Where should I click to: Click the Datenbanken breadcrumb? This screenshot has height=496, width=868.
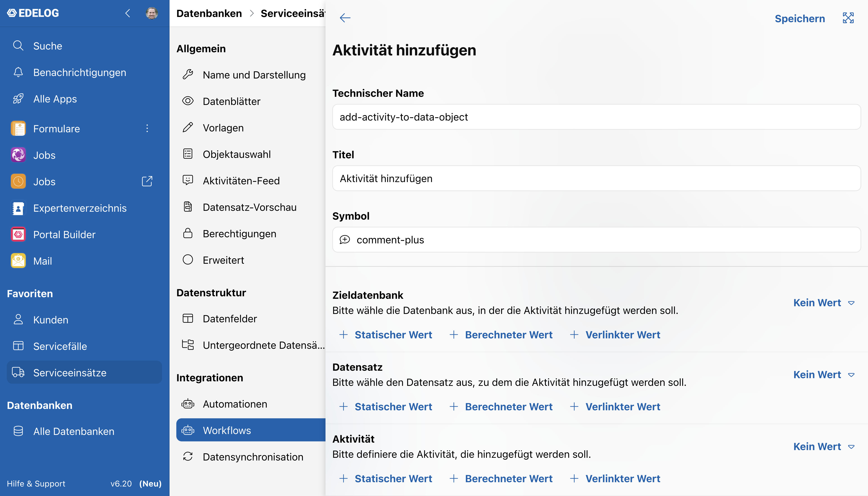click(x=209, y=13)
